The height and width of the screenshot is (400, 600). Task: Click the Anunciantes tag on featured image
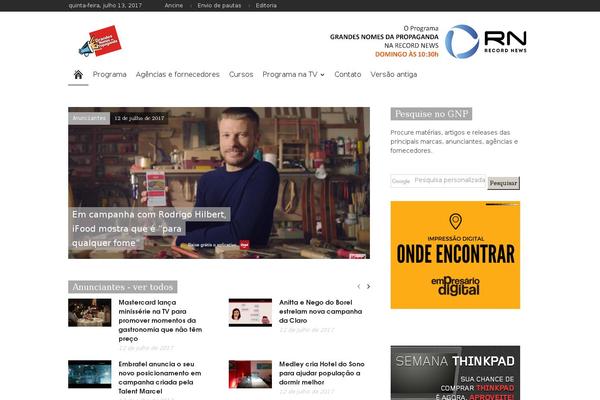tap(89, 118)
